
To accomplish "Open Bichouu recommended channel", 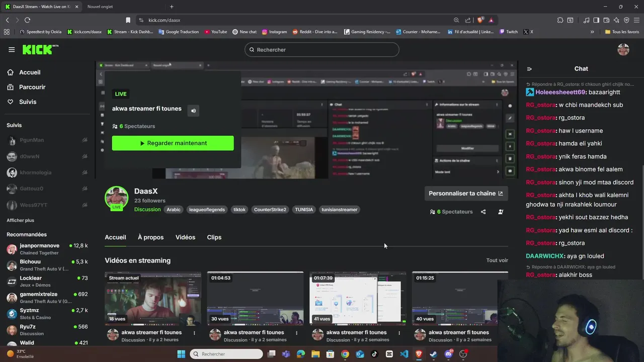I will [x=47, y=265].
